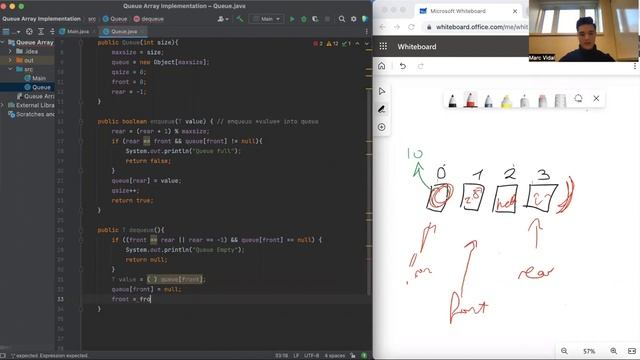Select the yellow highlighter
Viewport: 640px width, 360px height.
[506, 100]
